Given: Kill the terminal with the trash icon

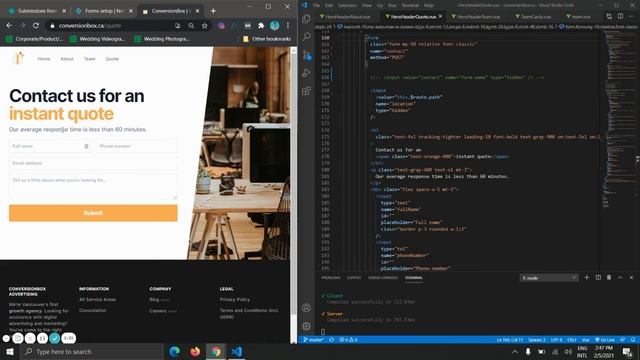Looking at the screenshot, I should tap(609, 278).
